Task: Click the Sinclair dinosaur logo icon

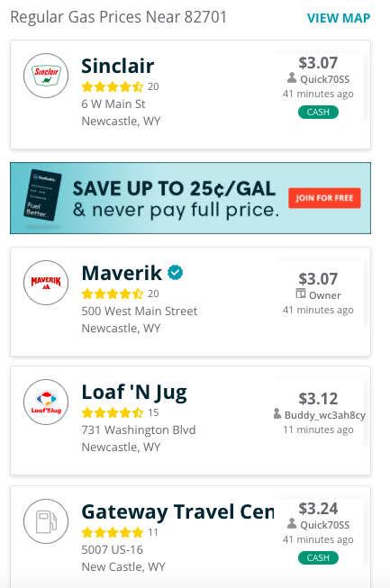Action: [46, 76]
